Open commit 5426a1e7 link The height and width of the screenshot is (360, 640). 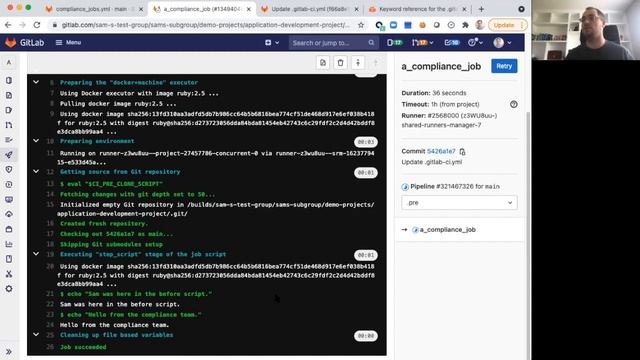coord(441,151)
